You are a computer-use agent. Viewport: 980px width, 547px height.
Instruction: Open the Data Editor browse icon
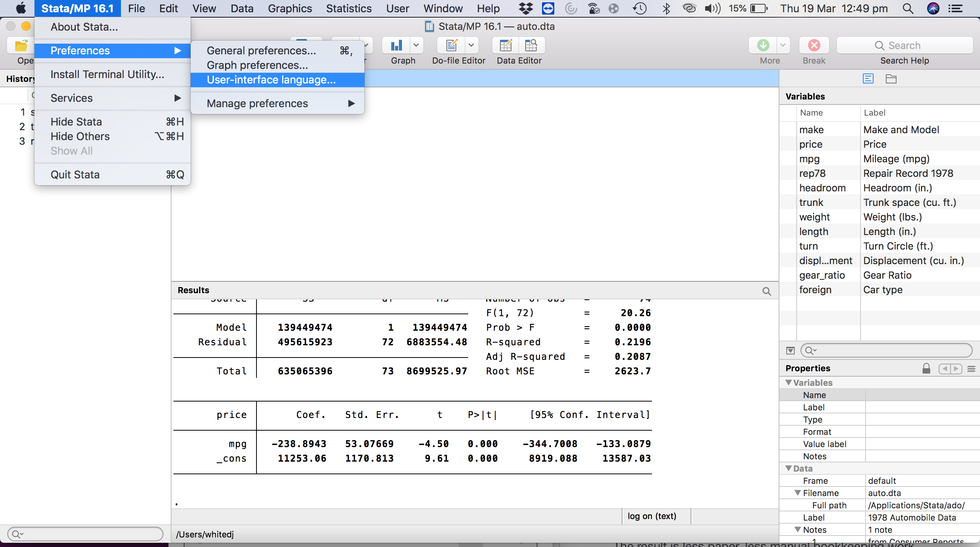pos(531,46)
